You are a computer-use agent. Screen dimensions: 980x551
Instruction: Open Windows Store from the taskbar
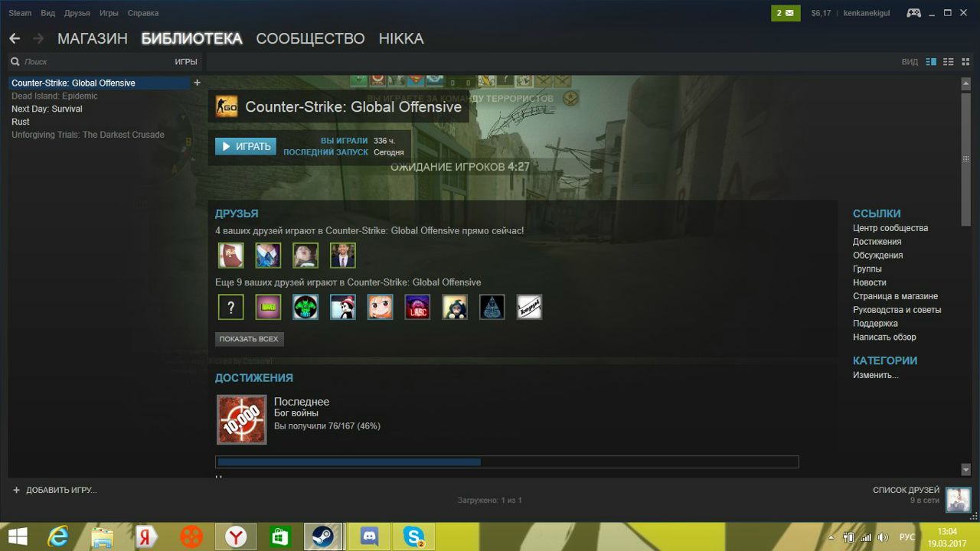click(x=280, y=536)
